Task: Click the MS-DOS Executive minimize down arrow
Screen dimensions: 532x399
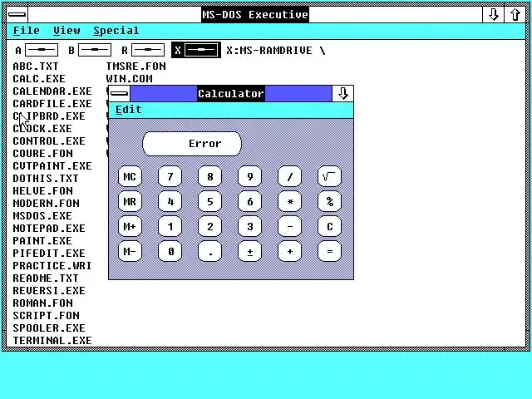Action: click(493, 15)
